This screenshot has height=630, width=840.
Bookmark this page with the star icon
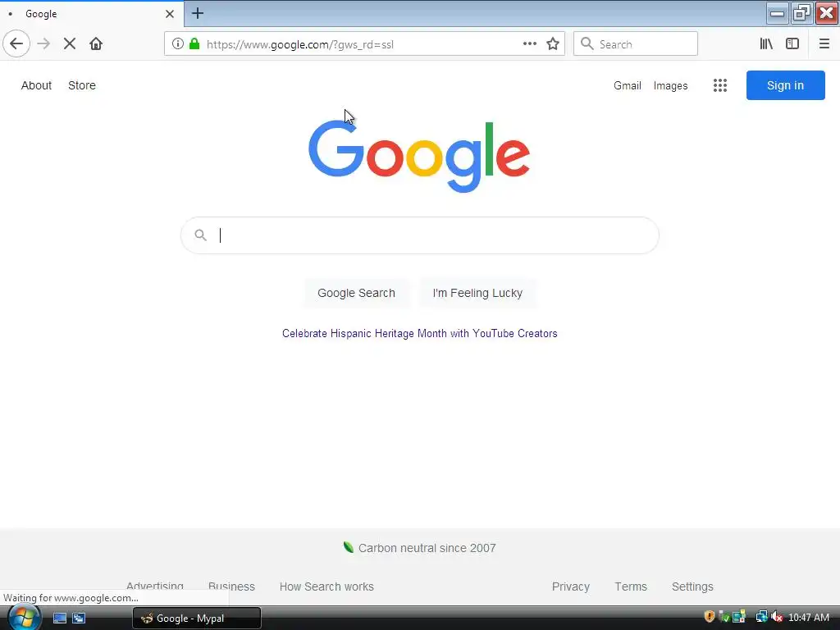click(x=553, y=44)
